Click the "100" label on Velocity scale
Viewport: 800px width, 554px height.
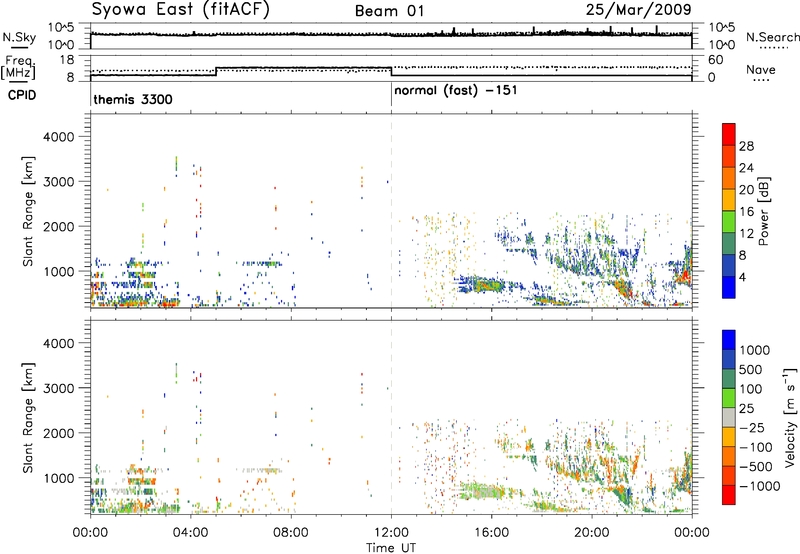[751, 389]
